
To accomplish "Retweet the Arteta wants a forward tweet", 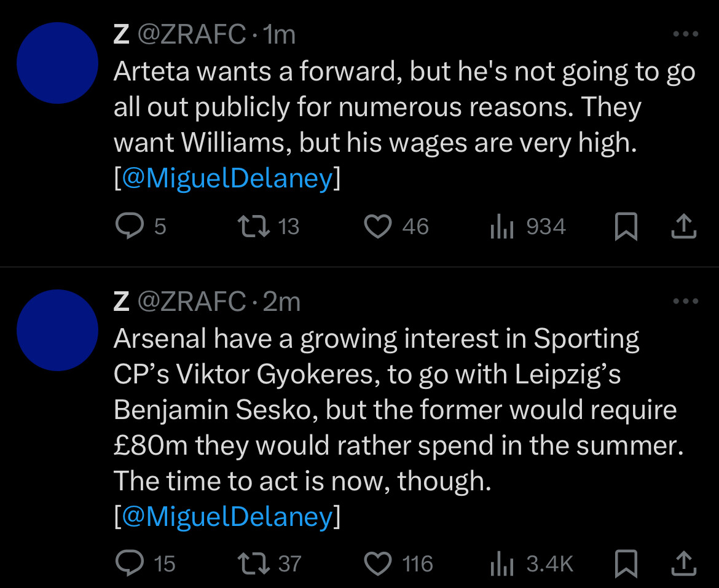I will point(253,227).
